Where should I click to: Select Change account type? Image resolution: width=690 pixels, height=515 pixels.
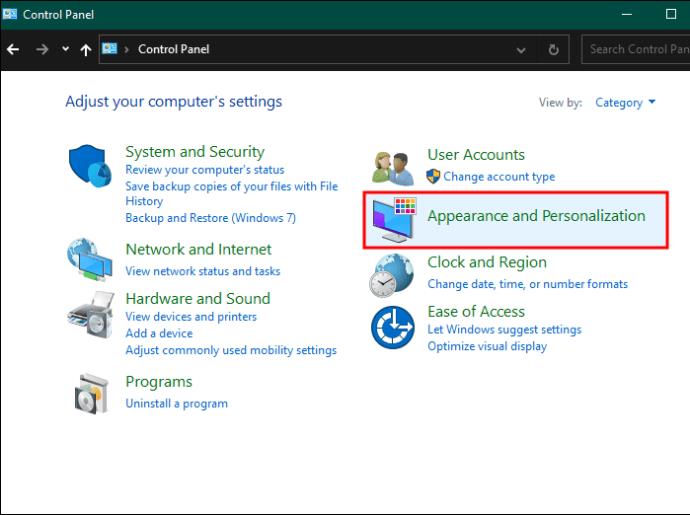click(499, 177)
